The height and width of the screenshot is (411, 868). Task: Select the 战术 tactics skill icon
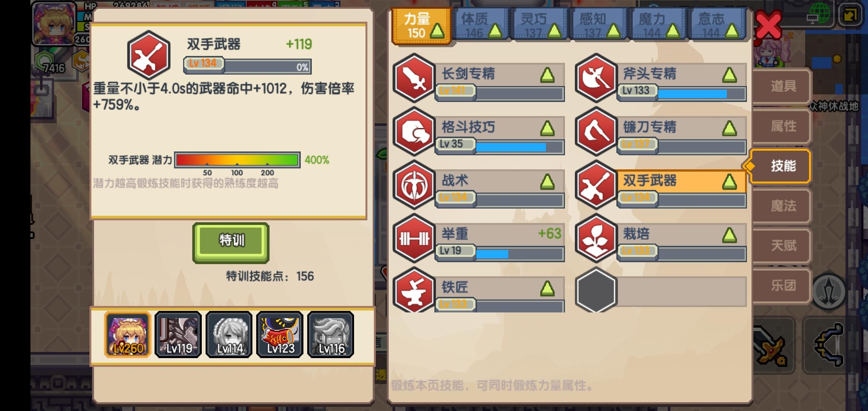(x=414, y=185)
